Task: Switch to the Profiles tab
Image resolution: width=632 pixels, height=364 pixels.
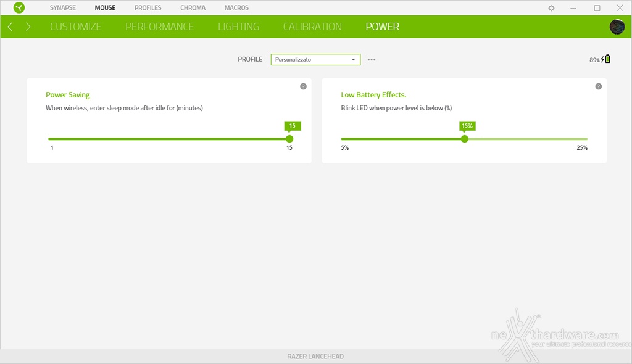Action: point(148,7)
